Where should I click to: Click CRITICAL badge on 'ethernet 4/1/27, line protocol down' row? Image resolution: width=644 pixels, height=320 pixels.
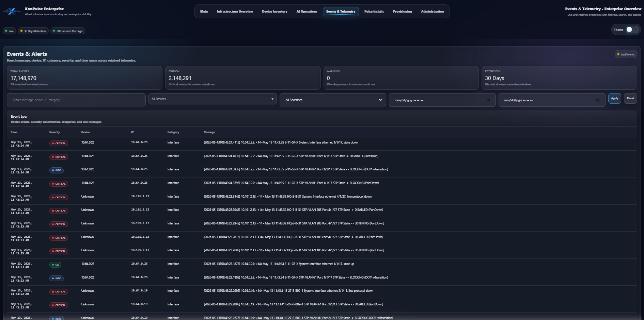click(x=59, y=198)
